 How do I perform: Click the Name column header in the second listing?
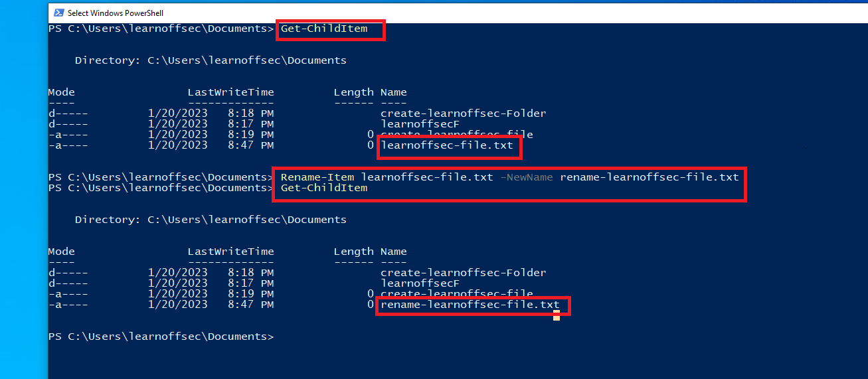393,252
